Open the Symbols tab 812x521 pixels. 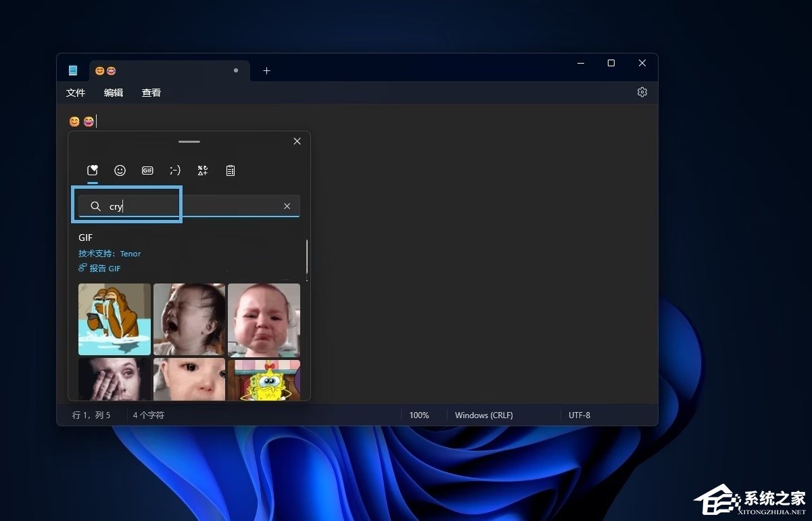point(202,171)
